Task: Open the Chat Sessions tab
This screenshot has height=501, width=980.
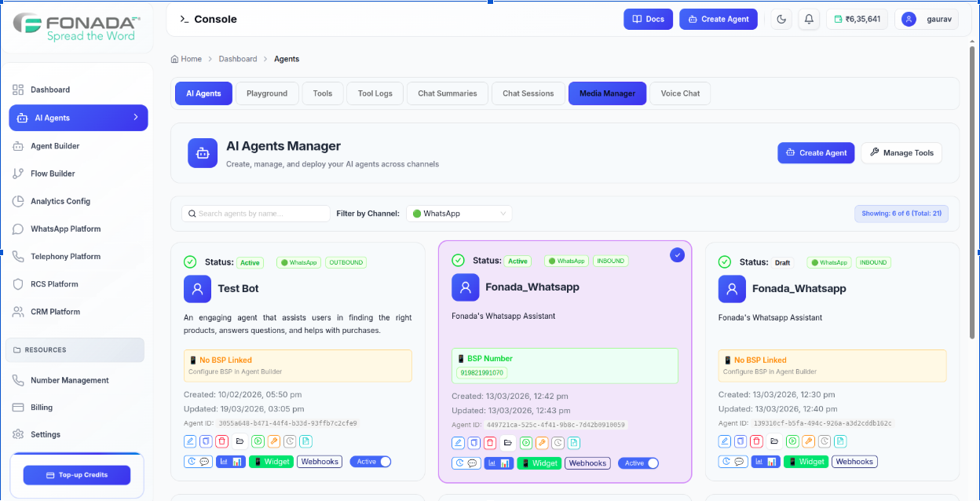Action: 528,93
